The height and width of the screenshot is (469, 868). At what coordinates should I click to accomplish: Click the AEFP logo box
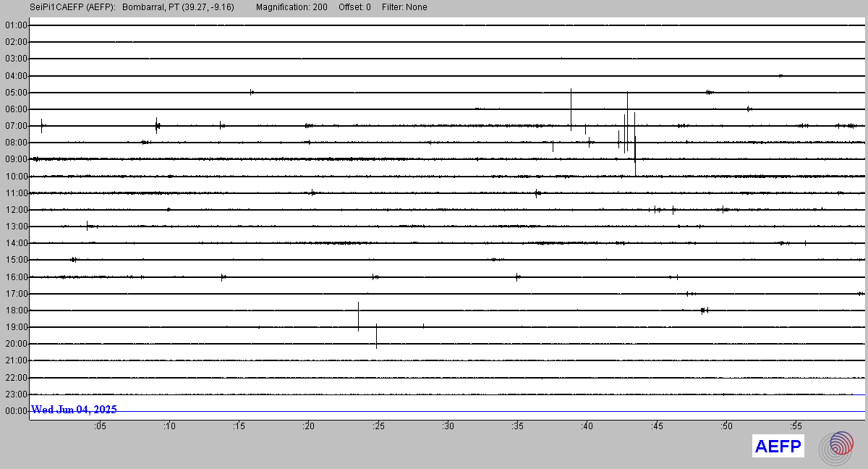(x=778, y=447)
